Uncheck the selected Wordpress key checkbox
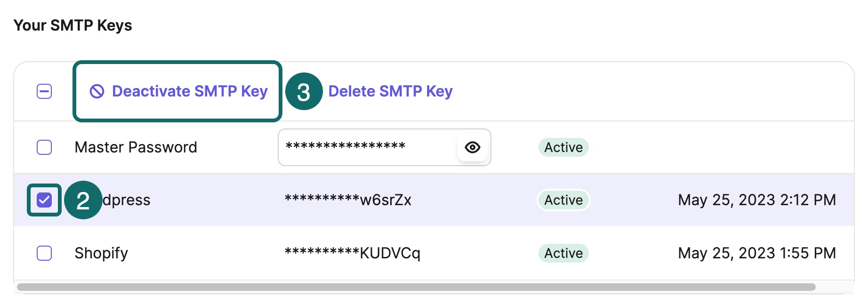This screenshot has height=304, width=868. (x=44, y=200)
